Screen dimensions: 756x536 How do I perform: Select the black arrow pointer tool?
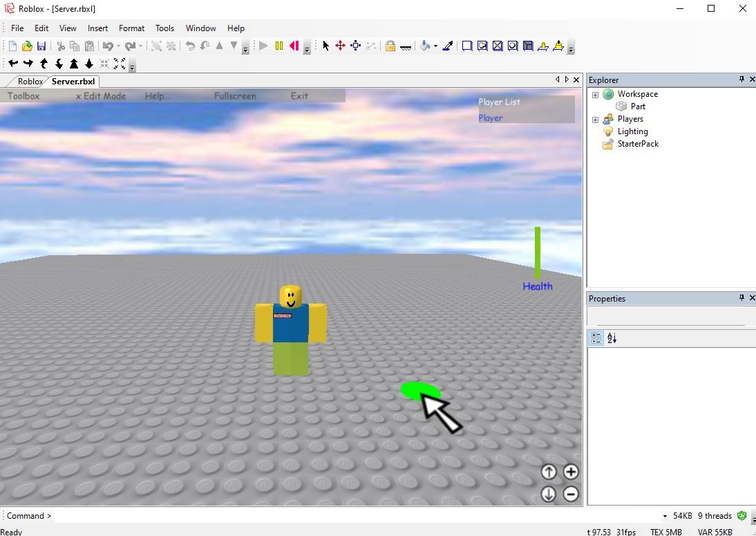(x=326, y=46)
